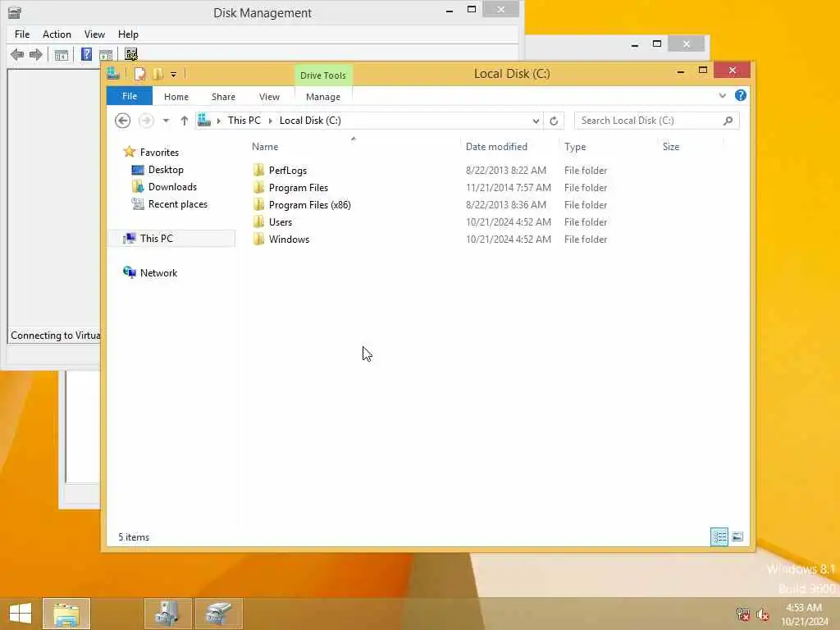
Task: Select the Program Files folder
Action: [x=299, y=188]
